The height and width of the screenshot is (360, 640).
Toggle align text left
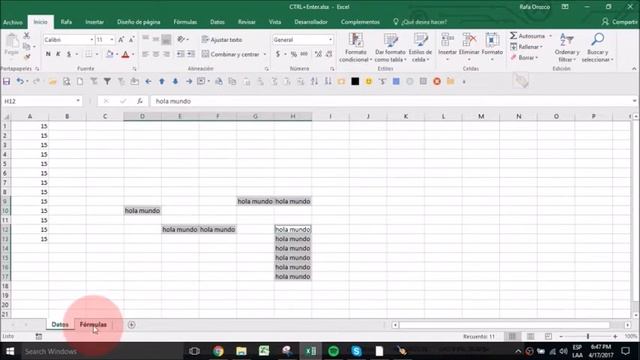pyautogui.click(x=146, y=54)
